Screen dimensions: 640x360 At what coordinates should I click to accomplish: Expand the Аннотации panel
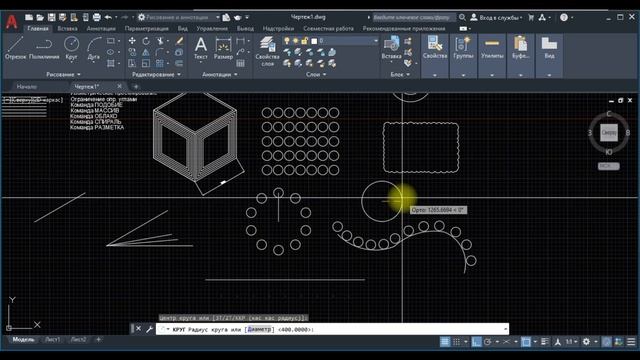220,74
